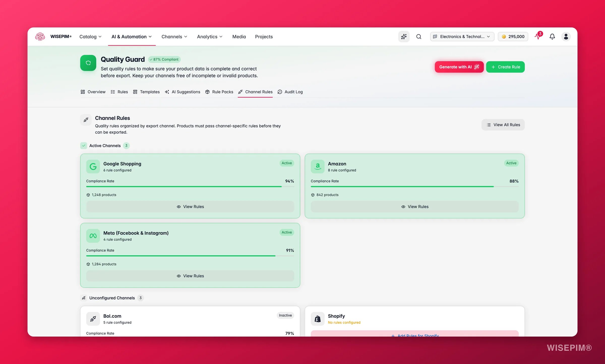Click the package icon beside 842 products

(313, 195)
